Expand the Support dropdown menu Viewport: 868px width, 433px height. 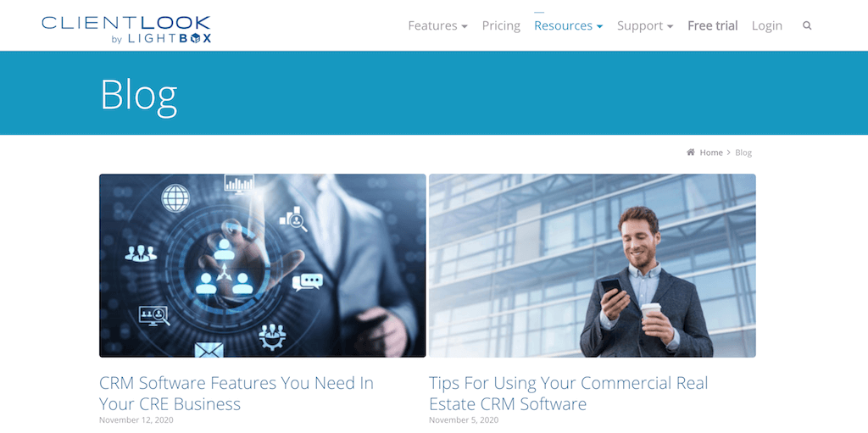(x=645, y=25)
